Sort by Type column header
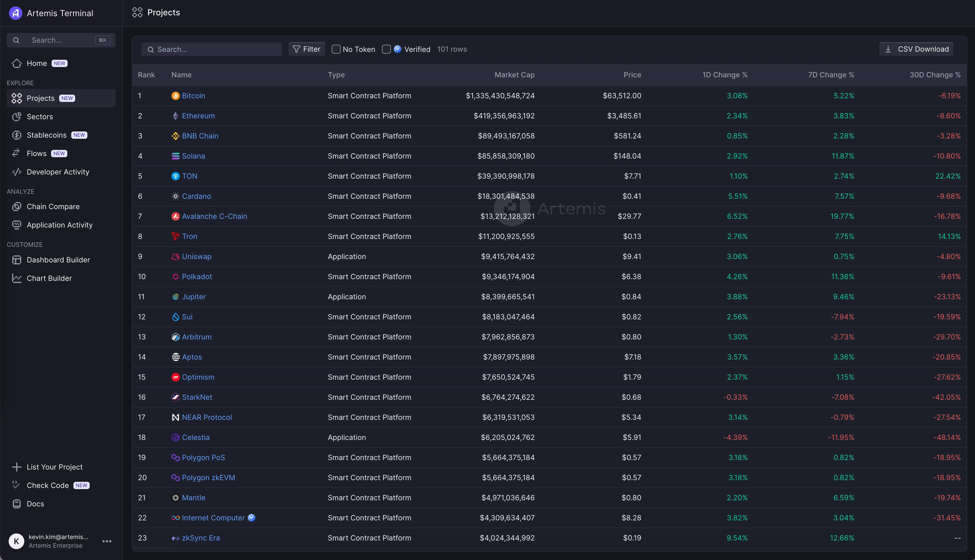Viewport: 975px width, 560px height. (x=336, y=75)
